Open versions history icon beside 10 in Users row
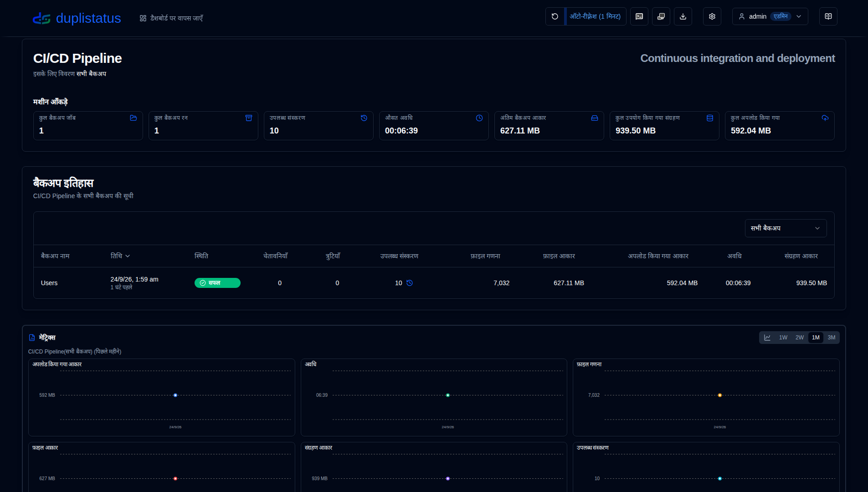This screenshot has width=868, height=492. point(410,283)
